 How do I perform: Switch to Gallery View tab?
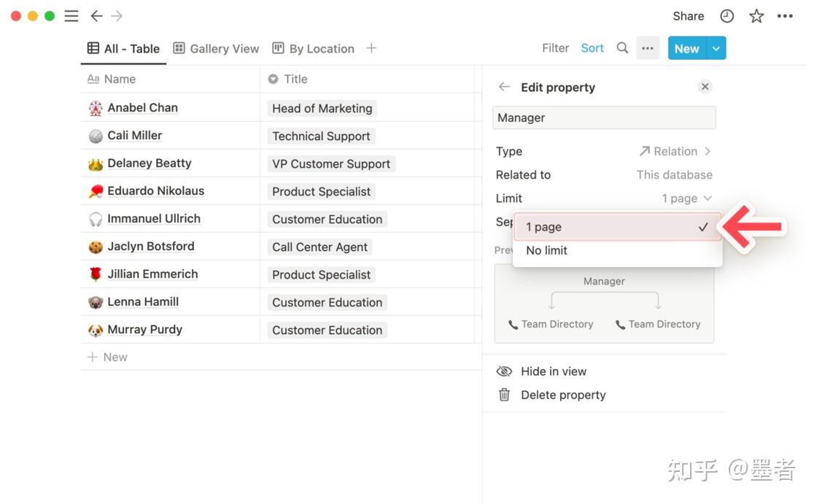tap(217, 49)
